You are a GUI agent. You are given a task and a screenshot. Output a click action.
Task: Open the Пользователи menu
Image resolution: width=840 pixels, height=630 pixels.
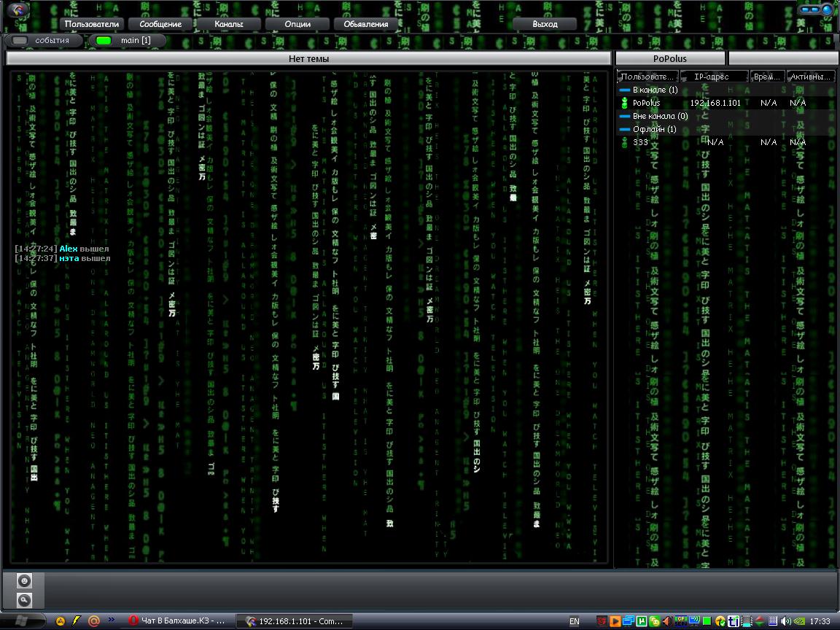tap(92, 24)
